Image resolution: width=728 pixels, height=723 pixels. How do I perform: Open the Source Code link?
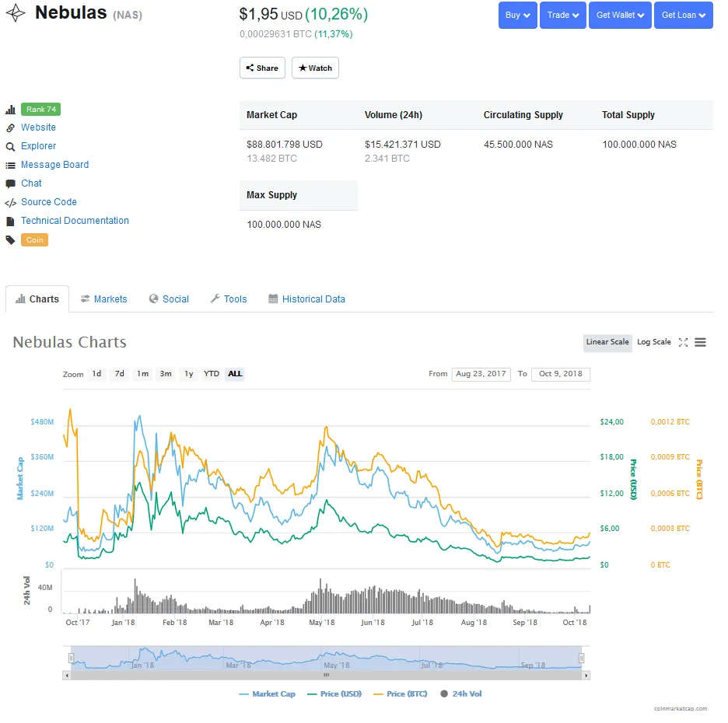point(49,202)
